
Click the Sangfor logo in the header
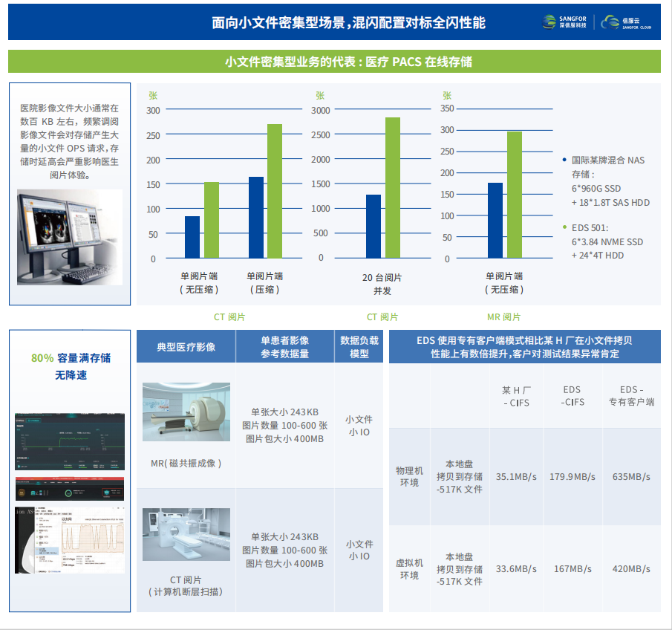tap(564, 22)
